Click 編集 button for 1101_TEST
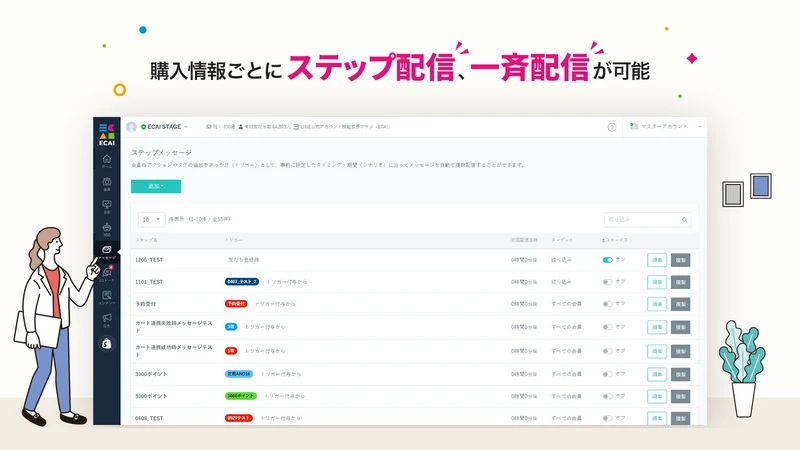This screenshot has width=800, height=450. pos(657,282)
